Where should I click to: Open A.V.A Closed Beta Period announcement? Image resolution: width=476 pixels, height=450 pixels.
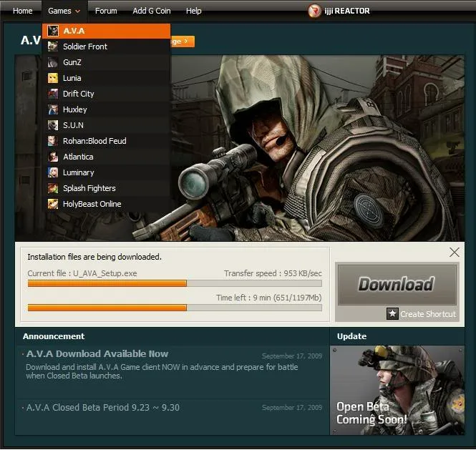click(103, 408)
